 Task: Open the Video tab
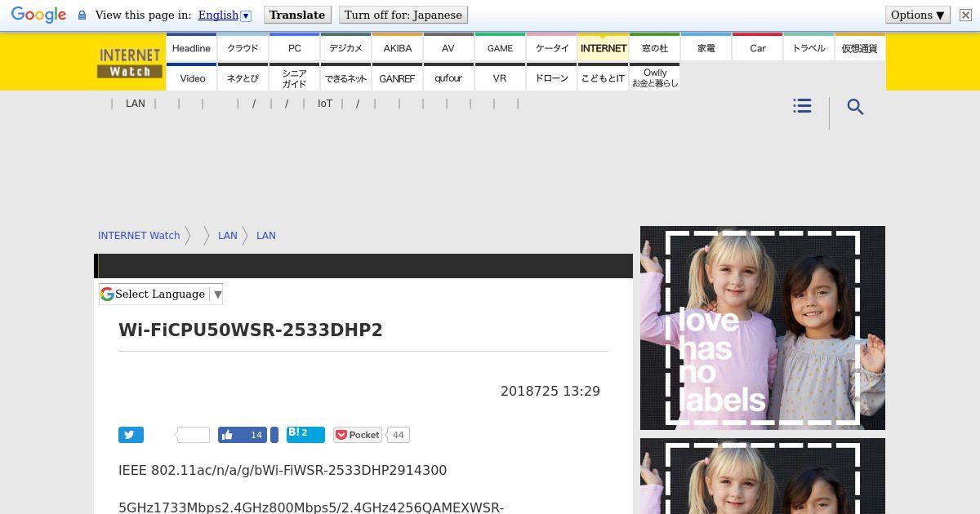tap(191, 78)
